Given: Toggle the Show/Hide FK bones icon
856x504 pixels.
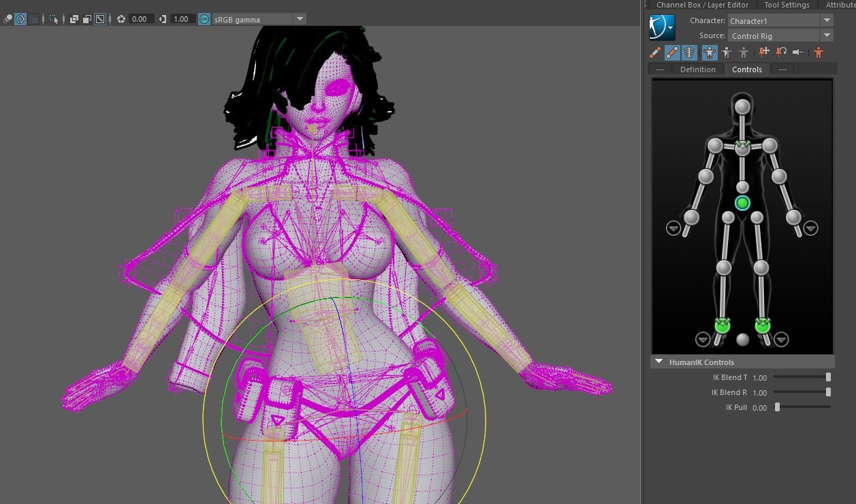Looking at the screenshot, I should point(672,52).
